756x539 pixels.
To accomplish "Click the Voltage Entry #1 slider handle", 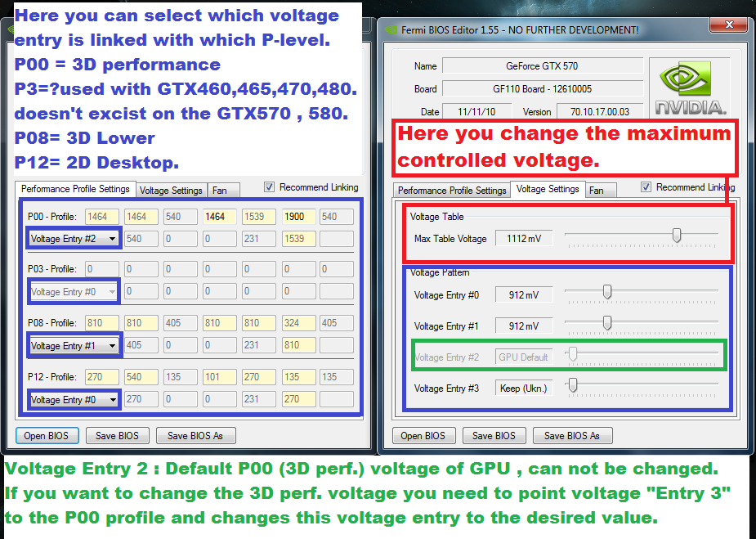I will click(x=607, y=323).
